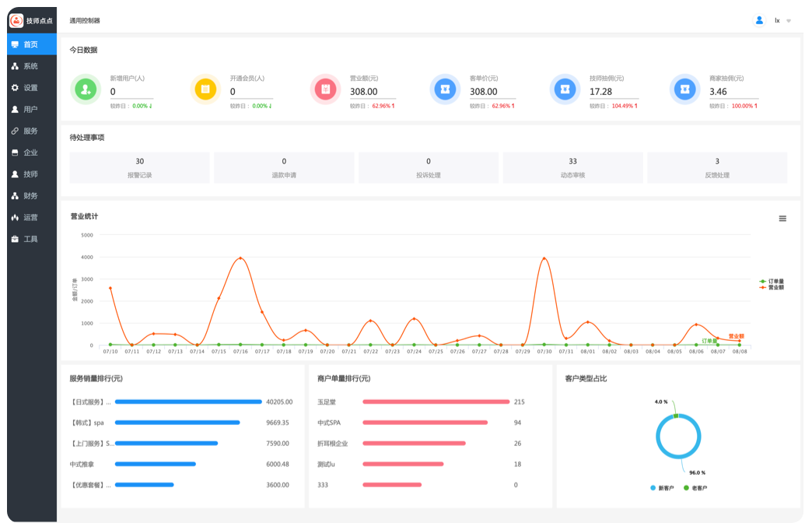
Task: Click the 技师抽佣 blue icon
Action: (x=565, y=90)
